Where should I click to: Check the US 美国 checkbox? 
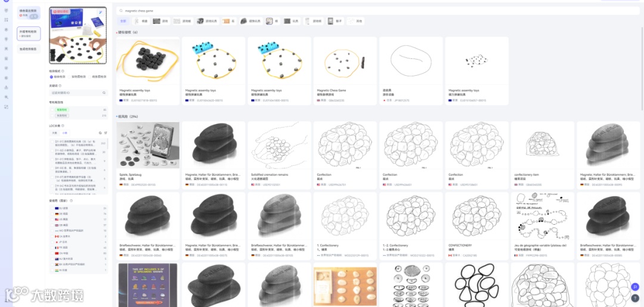pyautogui.click(x=52, y=219)
